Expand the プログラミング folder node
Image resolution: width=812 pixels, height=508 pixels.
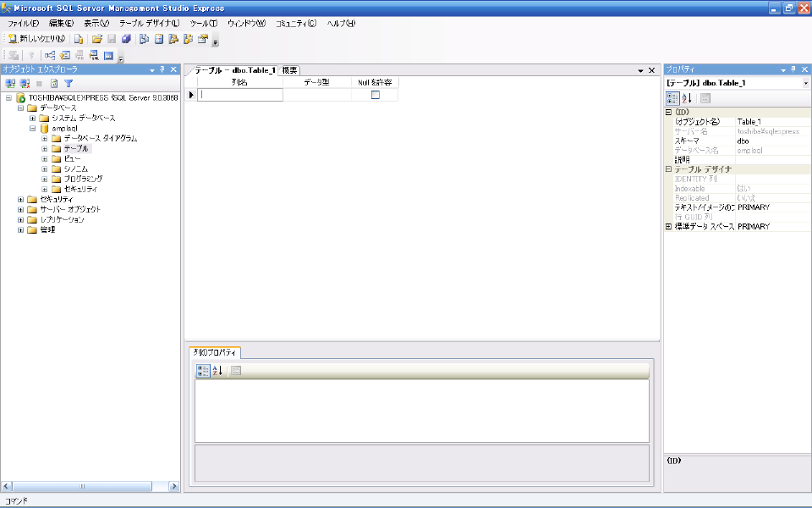click(x=45, y=179)
